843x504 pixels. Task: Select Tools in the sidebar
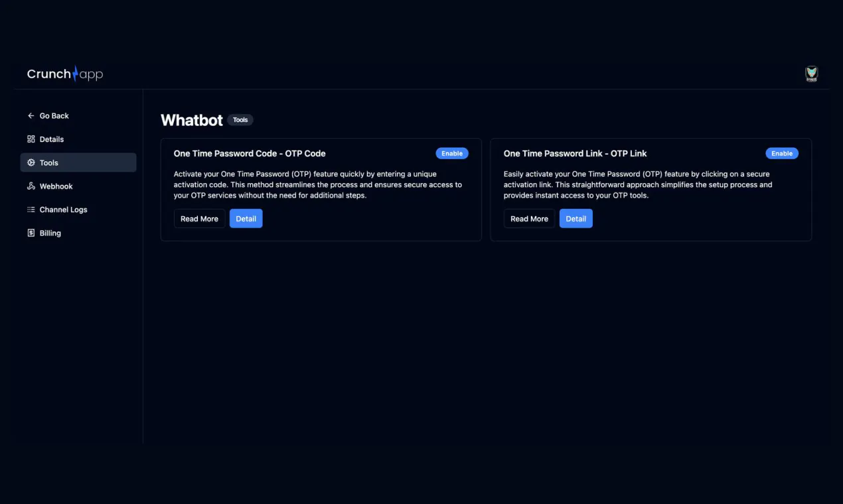click(x=78, y=162)
